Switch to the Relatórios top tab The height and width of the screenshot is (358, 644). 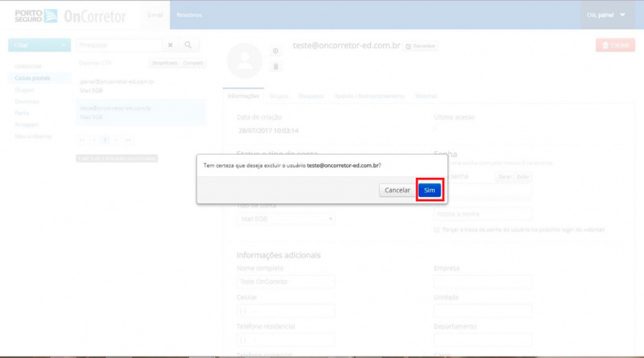point(189,14)
